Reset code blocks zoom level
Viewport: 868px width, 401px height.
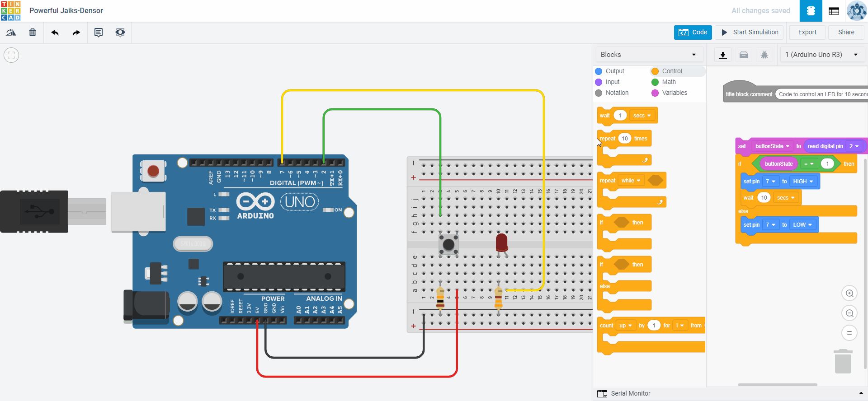pos(849,333)
